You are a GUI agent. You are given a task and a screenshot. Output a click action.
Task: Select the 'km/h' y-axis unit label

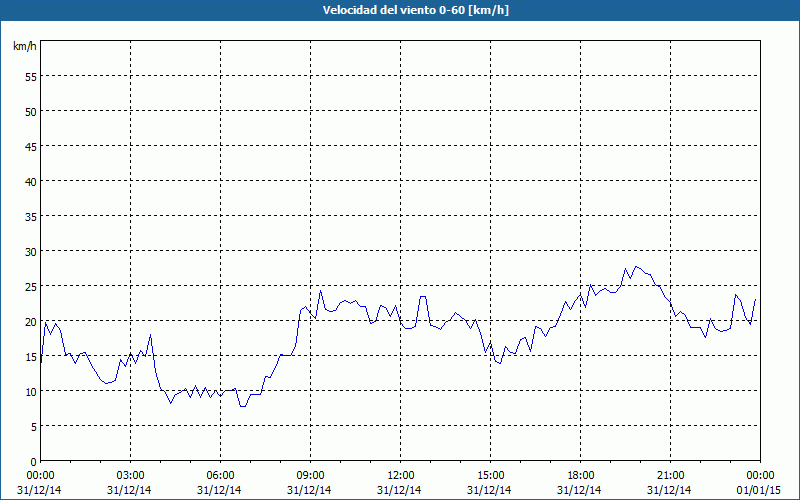coord(25,46)
